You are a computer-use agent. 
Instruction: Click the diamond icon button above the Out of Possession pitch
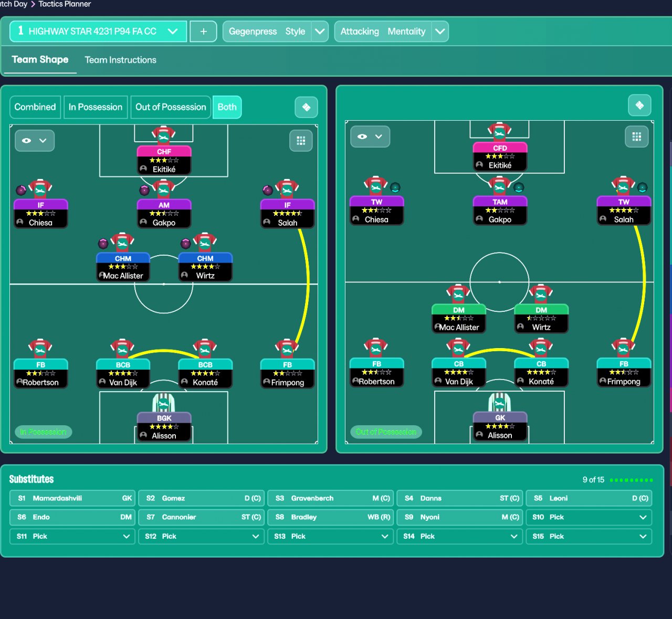[x=639, y=105]
